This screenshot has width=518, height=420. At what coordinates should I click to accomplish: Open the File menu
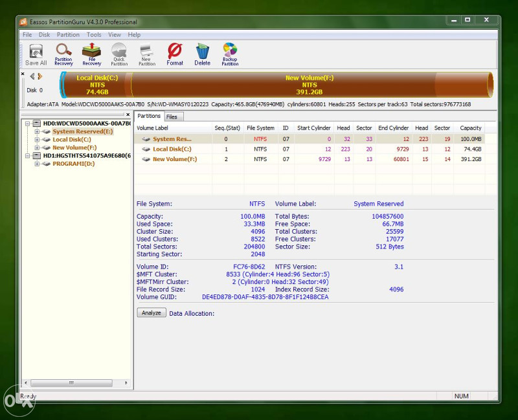(x=27, y=35)
